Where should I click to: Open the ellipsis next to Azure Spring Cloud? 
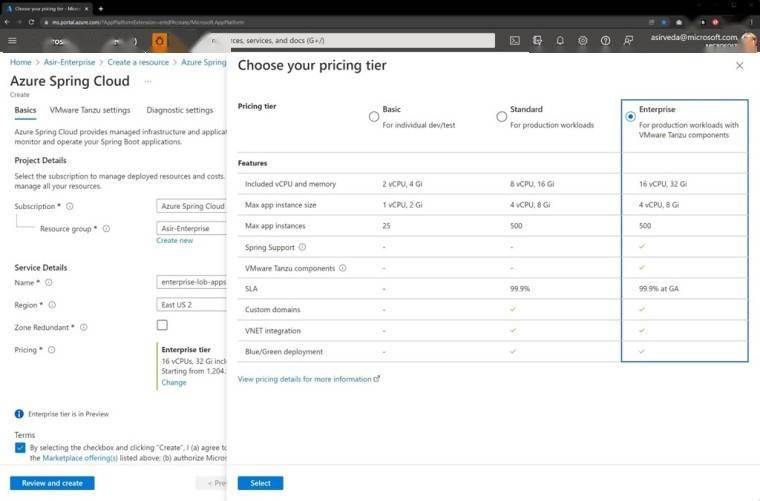tap(148, 81)
